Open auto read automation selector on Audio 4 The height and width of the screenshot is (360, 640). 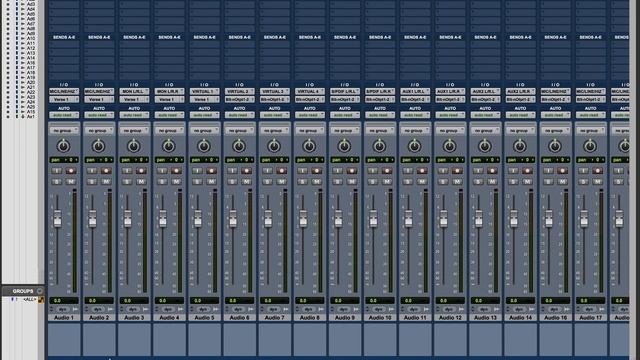tap(169, 115)
